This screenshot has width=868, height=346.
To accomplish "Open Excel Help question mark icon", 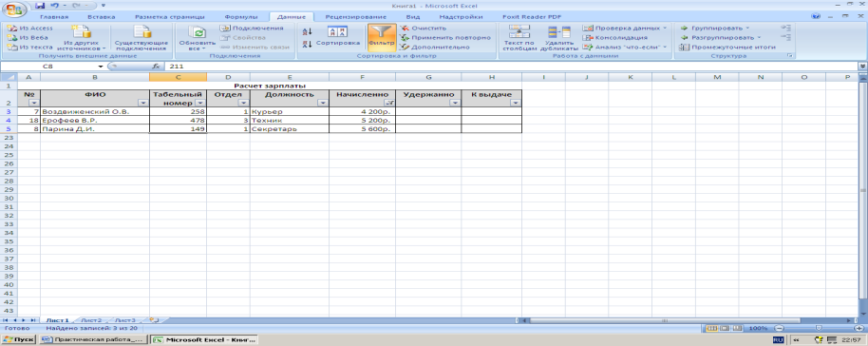I will (x=816, y=17).
